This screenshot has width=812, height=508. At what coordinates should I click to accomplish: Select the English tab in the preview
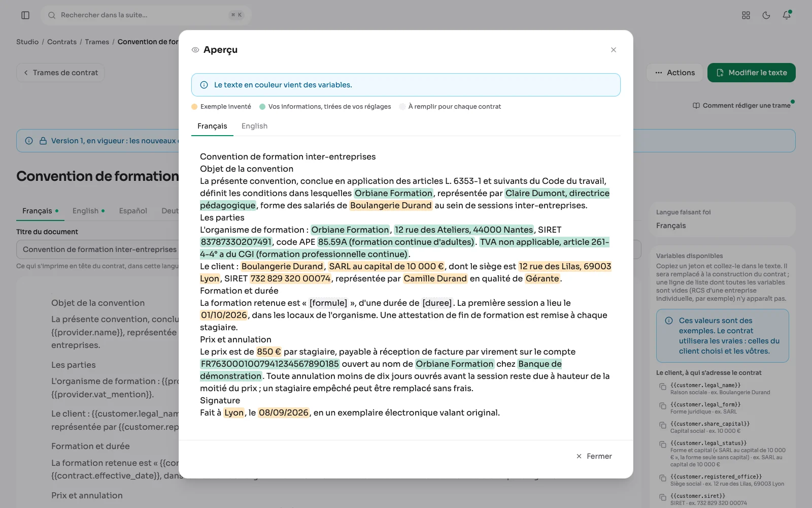click(254, 126)
